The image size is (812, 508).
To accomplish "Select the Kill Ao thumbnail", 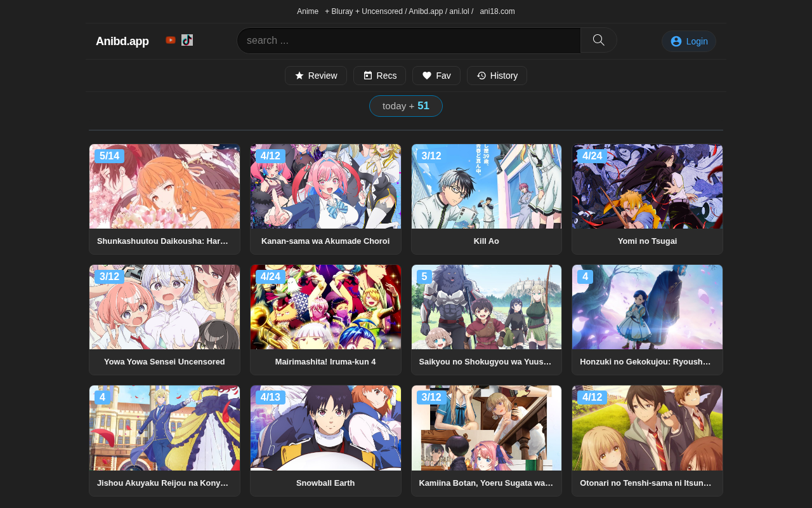I will tap(487, 186).
